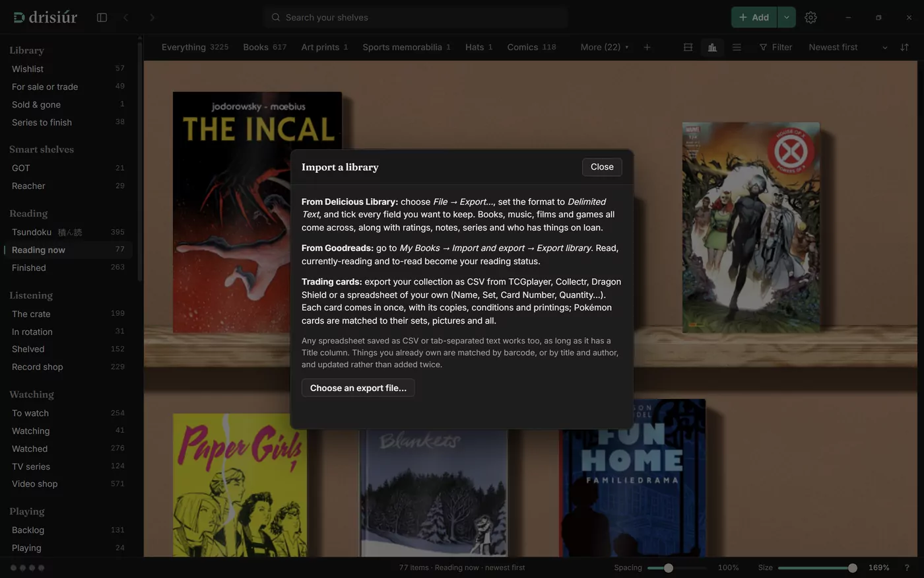Screen dimensions: 924x578
Task: Open the Tsundoku reading shelf
Action: coord(68,232)
